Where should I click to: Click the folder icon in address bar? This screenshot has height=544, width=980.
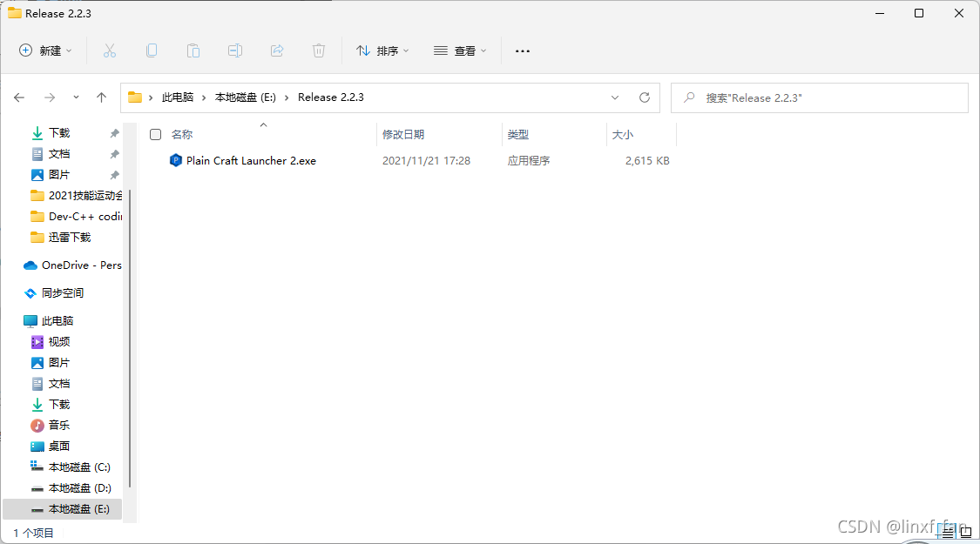(135, 97)
